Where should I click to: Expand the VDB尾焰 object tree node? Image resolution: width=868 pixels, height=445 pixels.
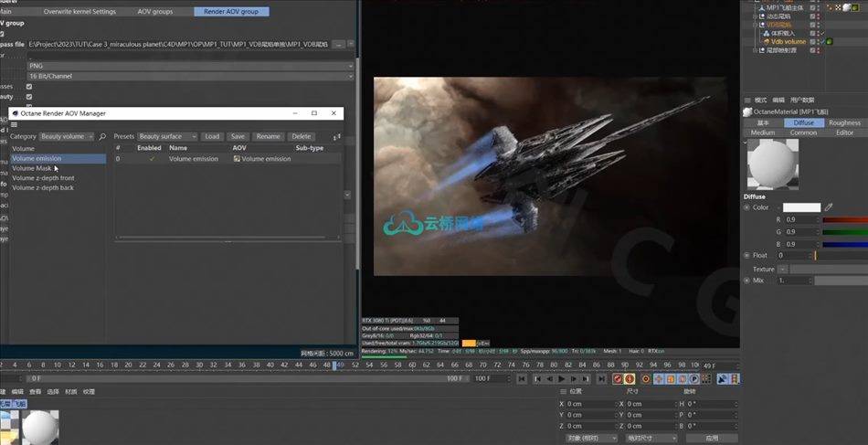point(755,25)
